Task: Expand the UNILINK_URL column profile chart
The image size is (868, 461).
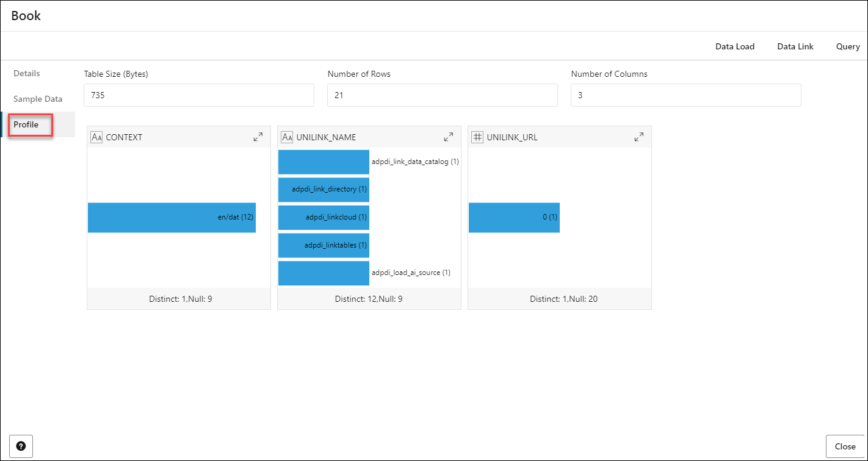Action: (639, 137)
